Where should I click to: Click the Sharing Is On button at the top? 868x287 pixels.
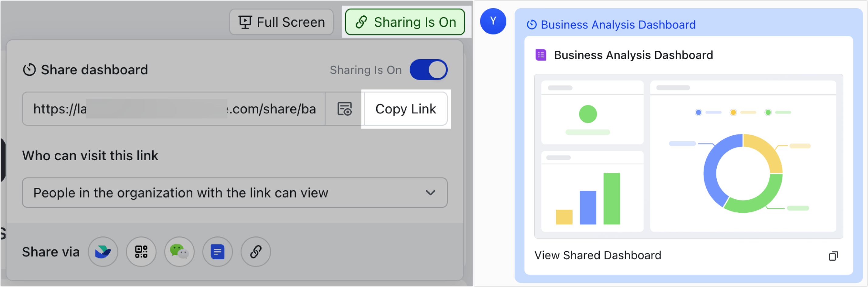coord(405,22)
